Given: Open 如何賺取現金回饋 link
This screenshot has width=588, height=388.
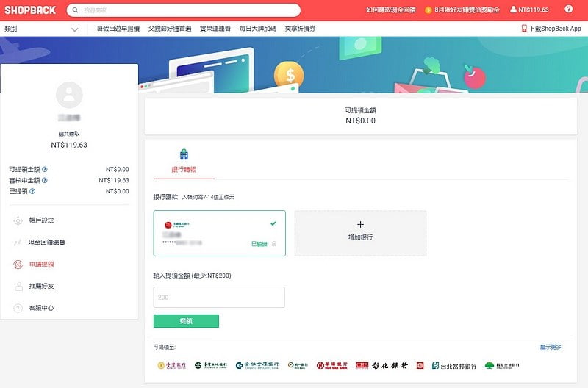Looking at the screenshot, I should (x=391, y=10).
